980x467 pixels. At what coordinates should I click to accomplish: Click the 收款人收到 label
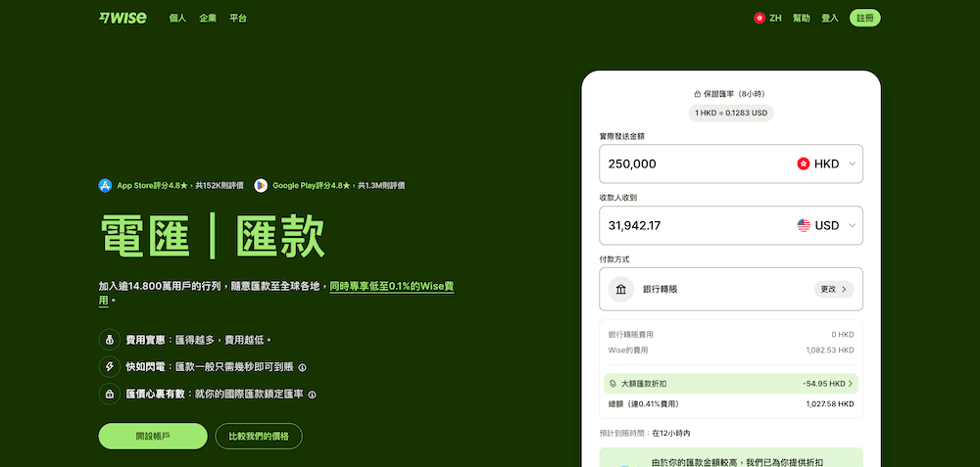tap(617, 198)
